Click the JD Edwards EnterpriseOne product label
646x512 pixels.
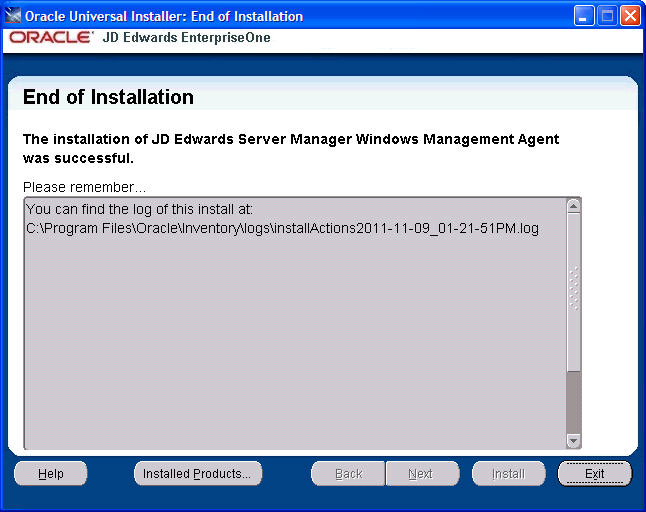pyautogui.click(x=186, y=38)
